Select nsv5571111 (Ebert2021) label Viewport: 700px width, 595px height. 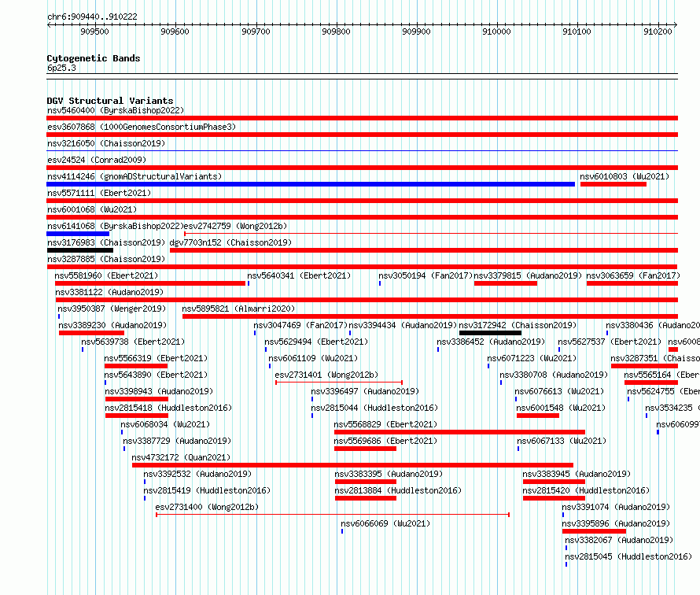(99, 193)
